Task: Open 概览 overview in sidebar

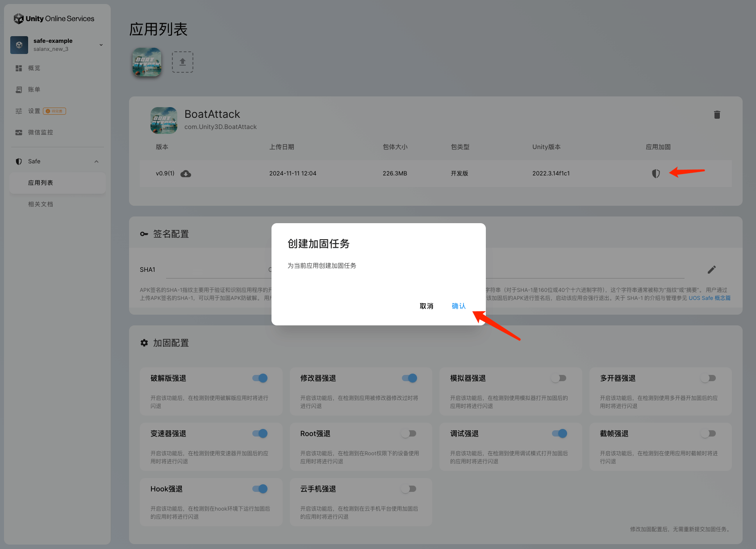Action: coord(34,68)
